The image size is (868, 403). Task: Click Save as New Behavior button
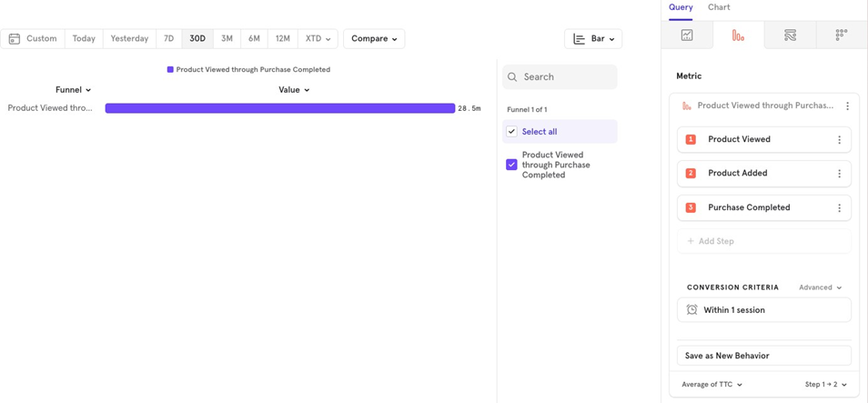[x=763, y=356]
